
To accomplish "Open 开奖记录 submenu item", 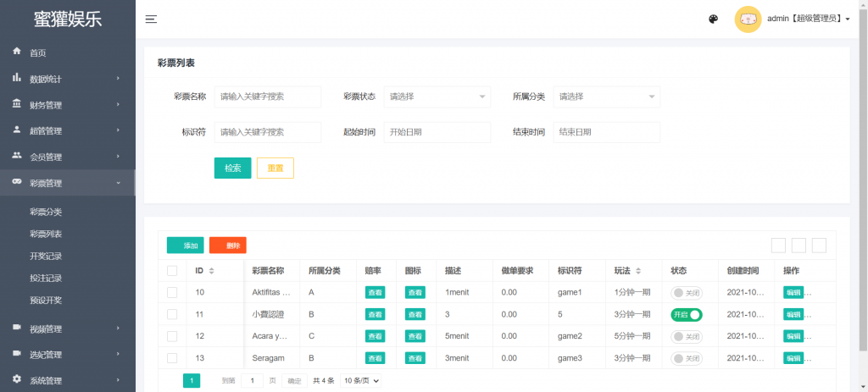I will click(x=46, y=256).
